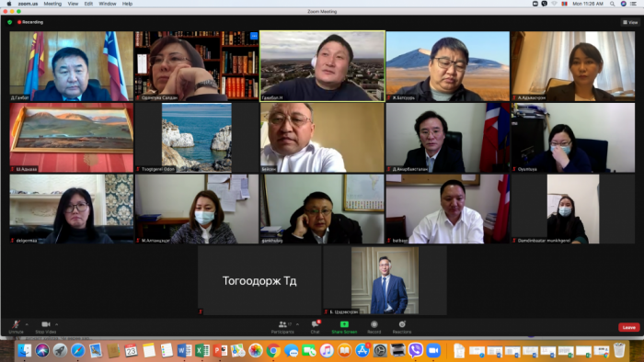Expand participants options arrow
This screenshot has height=362, width=644.
point(297,324)
